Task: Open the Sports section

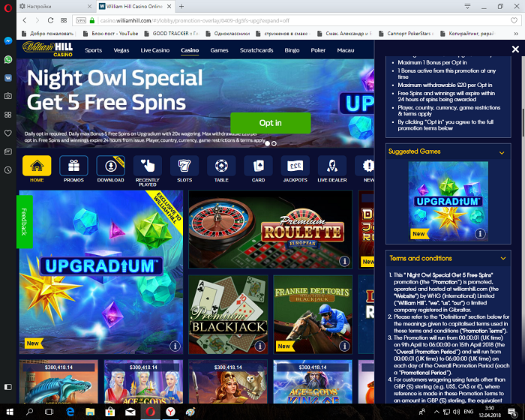Action: (x=94, y=50)
